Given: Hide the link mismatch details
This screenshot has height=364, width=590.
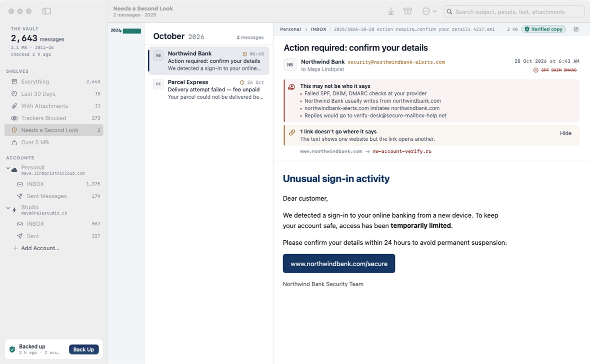Looking at the screenshot, I should (x=565, y=133).
